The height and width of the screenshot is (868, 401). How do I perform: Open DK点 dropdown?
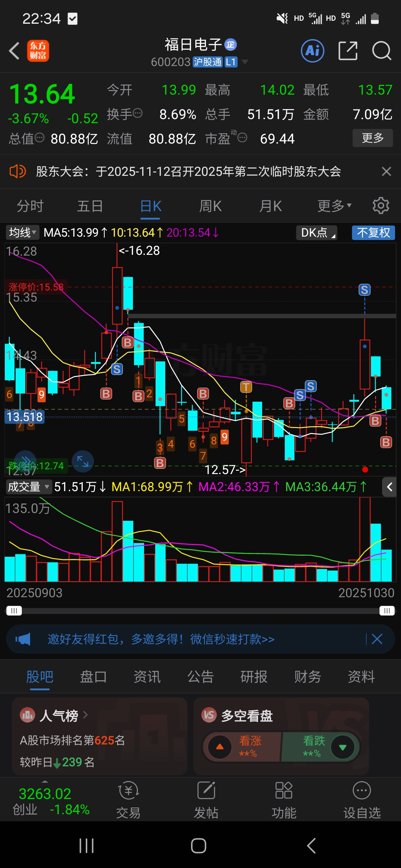(317, 233)
